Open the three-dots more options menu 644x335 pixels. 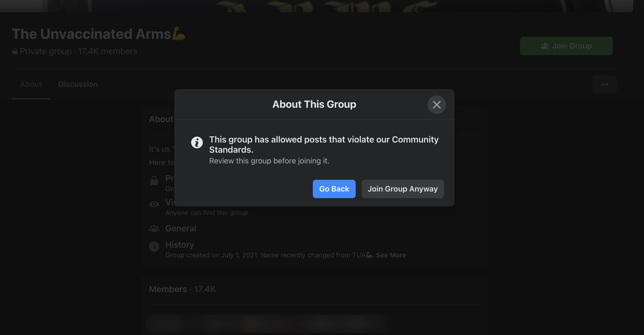(x=604, y=84)
